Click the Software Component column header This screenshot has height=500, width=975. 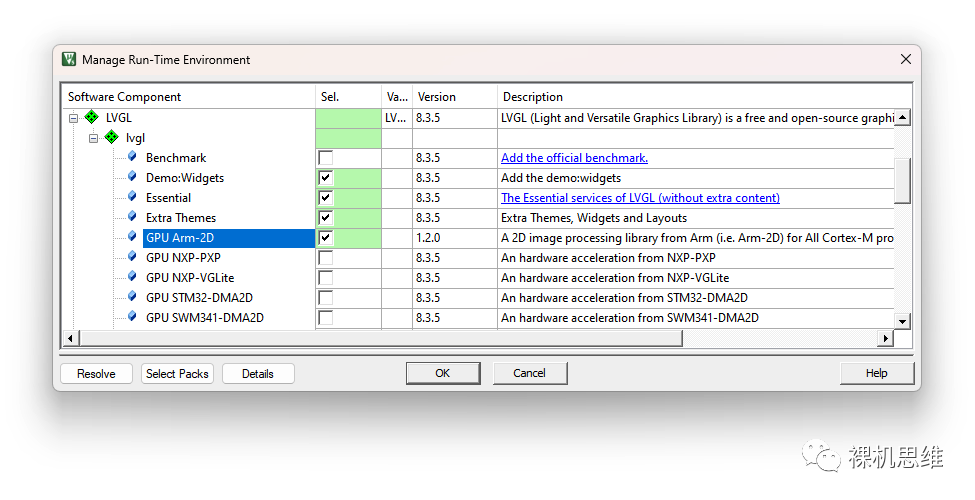click(189, 96)
